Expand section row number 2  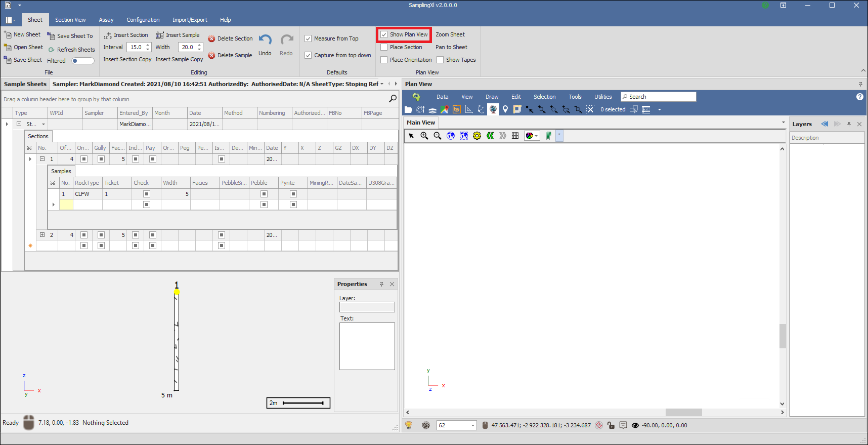(x=42, y=235)
